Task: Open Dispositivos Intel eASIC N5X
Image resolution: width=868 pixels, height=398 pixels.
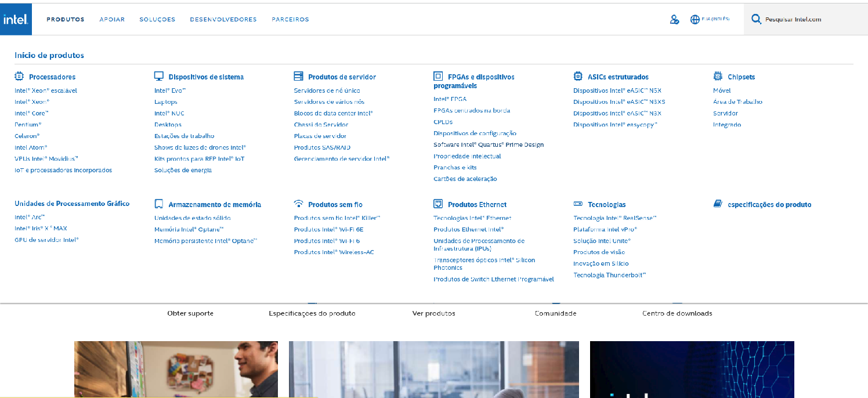Action: (x=617, y=91)
